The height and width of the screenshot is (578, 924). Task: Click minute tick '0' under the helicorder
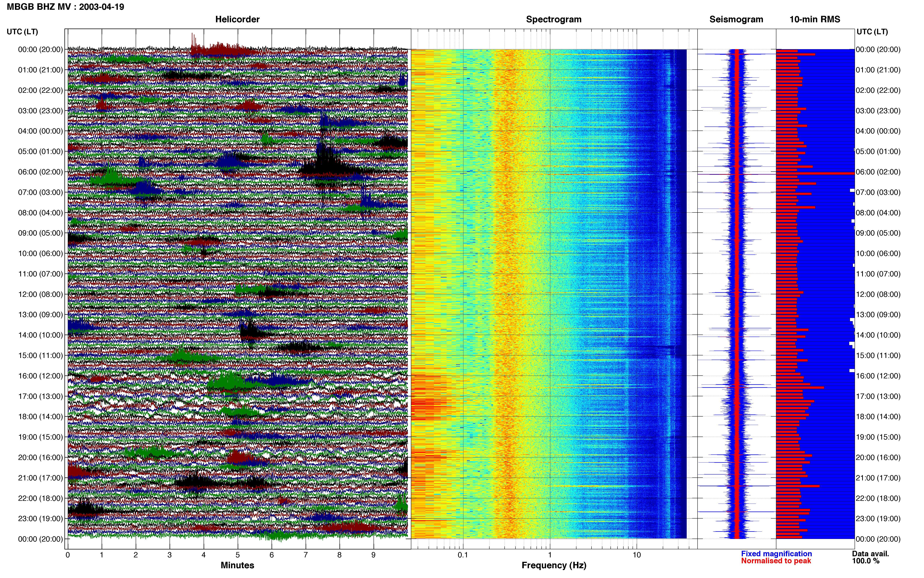pos(68,555)
